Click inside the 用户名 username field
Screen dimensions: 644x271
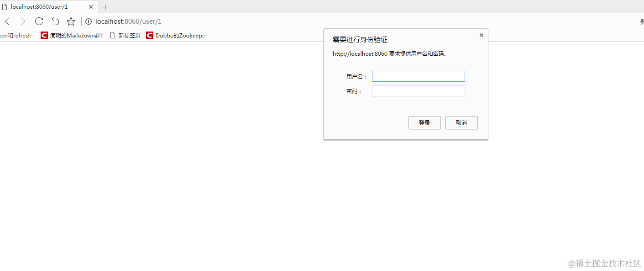[418, 76]
